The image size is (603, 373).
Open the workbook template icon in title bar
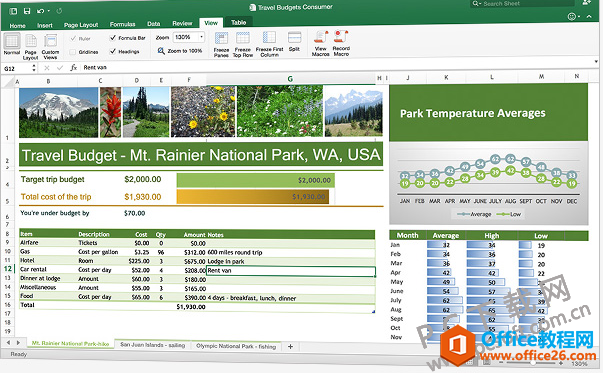(13, 11)
